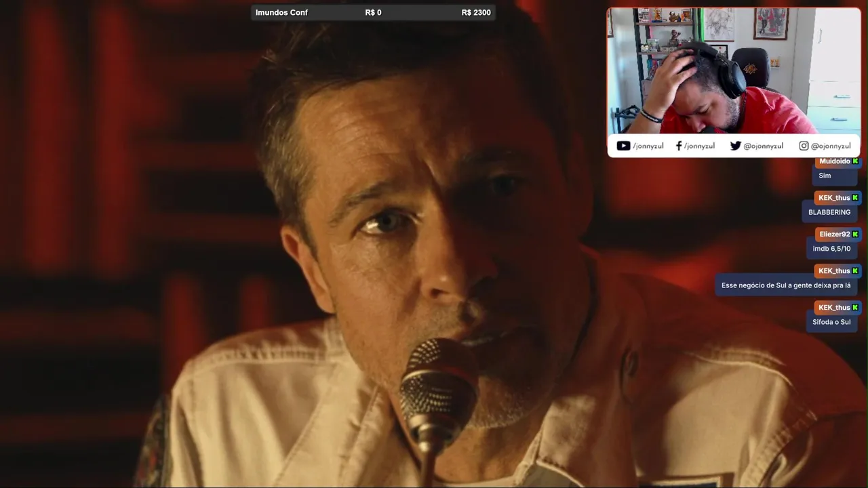Click Kick badge beside Eliezer92 username
868x488 pixels.
[856, 235]
